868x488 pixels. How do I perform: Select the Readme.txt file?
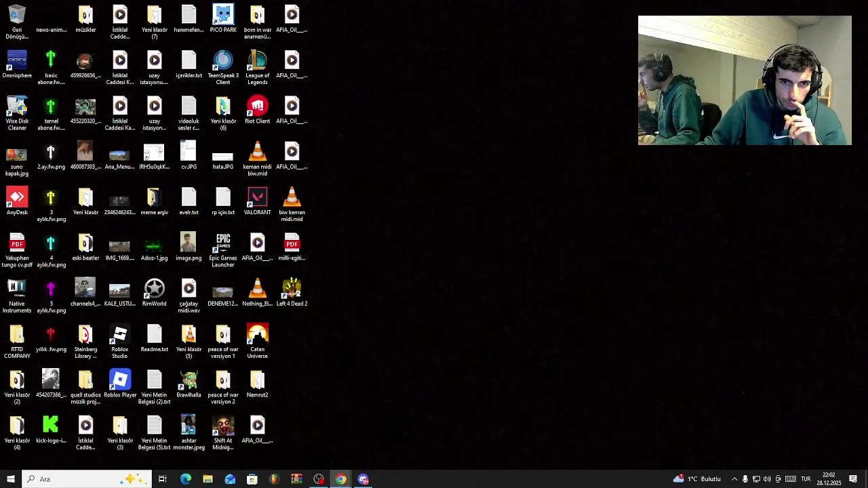154,338
